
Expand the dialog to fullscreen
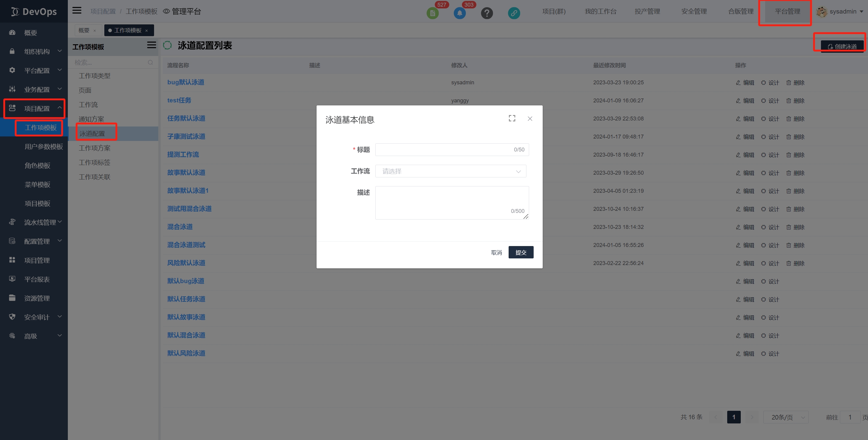click(x=512, y=118)
